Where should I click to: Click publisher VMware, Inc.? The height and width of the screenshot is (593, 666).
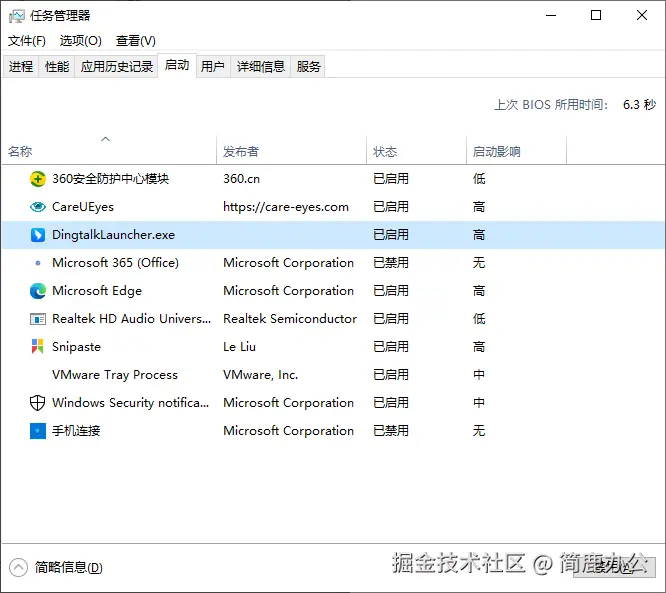pos(260,375)
